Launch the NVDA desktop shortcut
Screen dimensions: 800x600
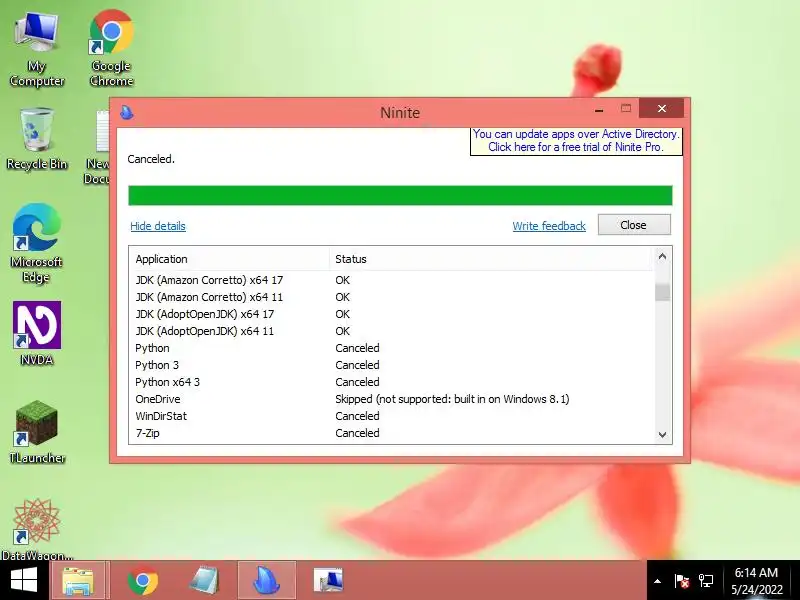[x=37, y=333]
